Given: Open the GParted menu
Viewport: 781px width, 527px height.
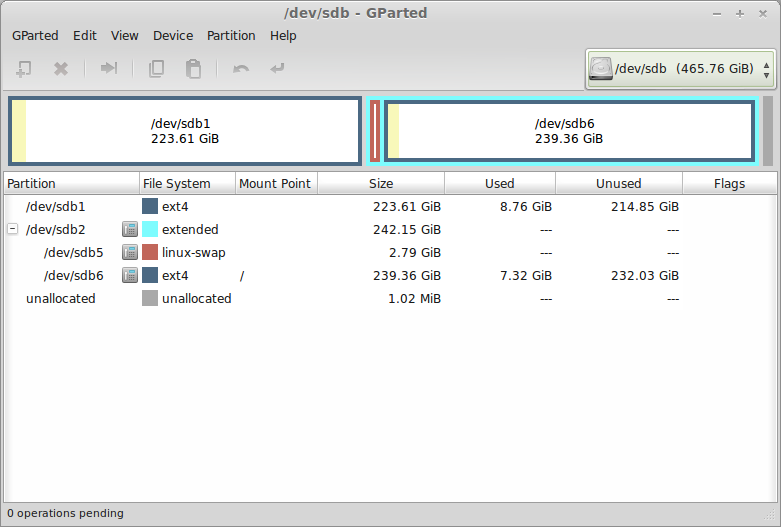Looking at the screenshot, I should pos(35,35).
